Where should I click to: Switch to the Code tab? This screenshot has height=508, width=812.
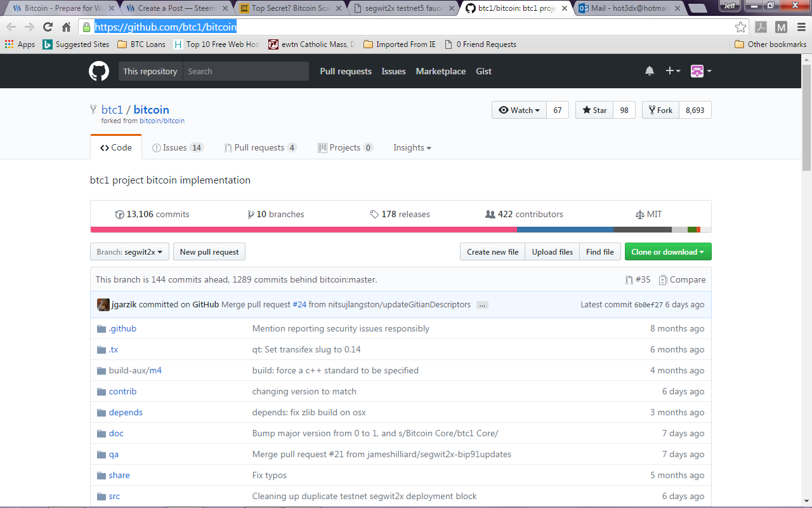point(116,147)
